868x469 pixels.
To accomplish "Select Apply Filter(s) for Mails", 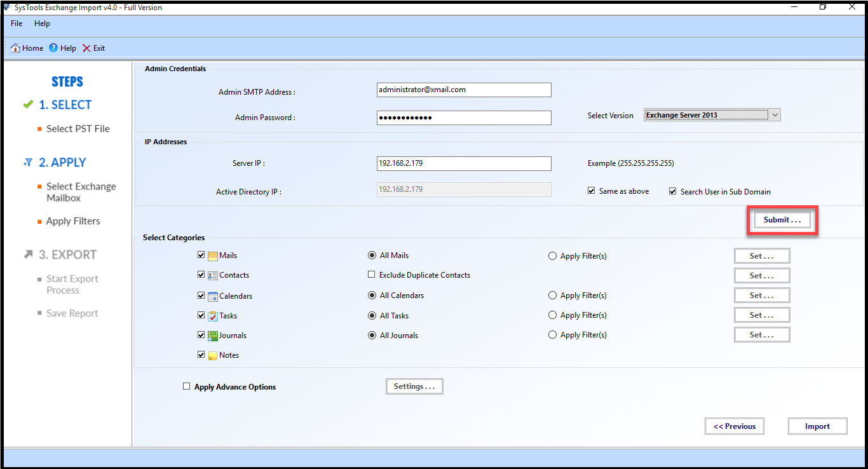I will click(x=552, y=256).
